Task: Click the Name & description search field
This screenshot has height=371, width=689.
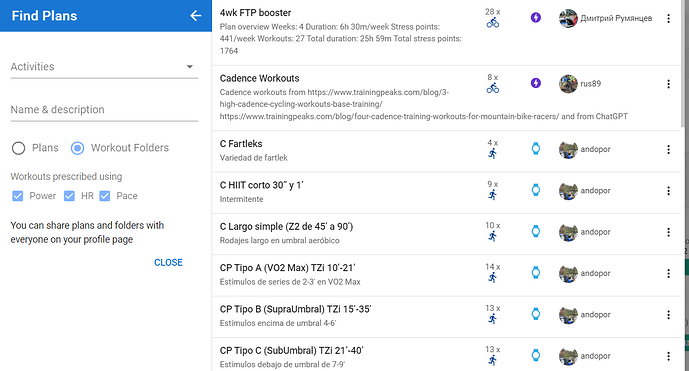Action: pos(104,110)
